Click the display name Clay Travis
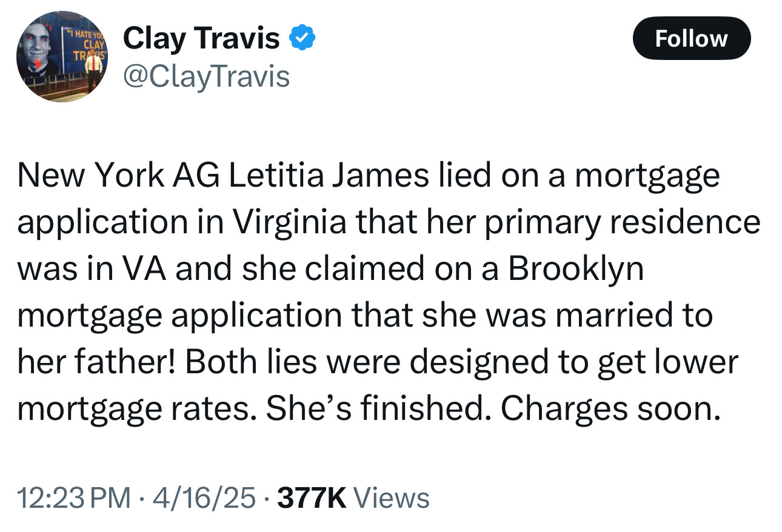Image resolution: width=782 pixels, height=532 pixels. (x=201, y=39)
